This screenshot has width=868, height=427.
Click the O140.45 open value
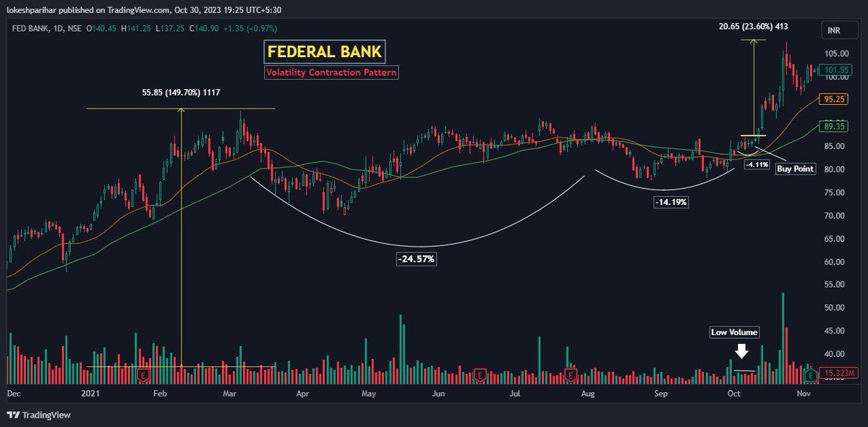[x=103, y=28]
